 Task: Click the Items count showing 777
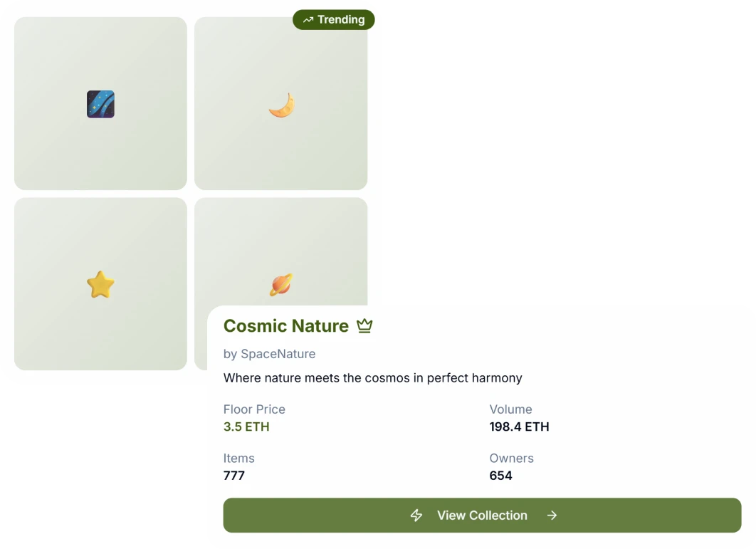tap(234, 475)
